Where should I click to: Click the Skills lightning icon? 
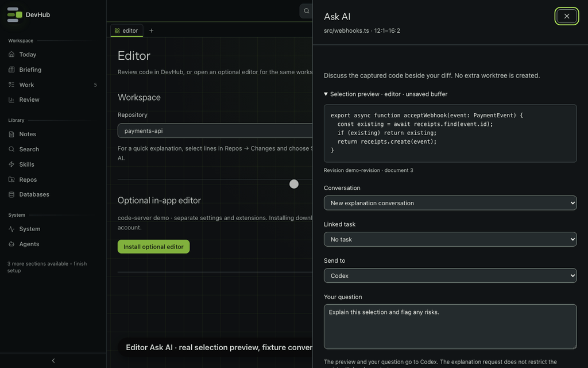coord(11,164)
